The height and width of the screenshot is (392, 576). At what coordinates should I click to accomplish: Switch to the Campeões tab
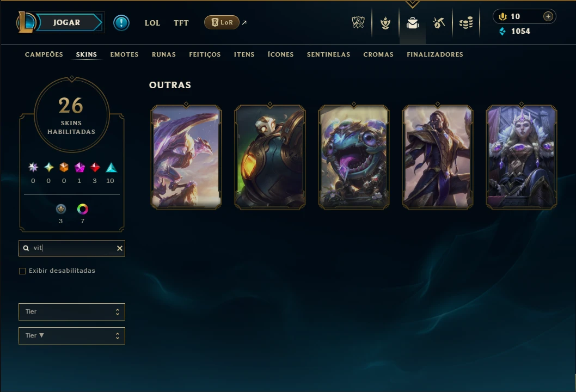coord(44,54)
